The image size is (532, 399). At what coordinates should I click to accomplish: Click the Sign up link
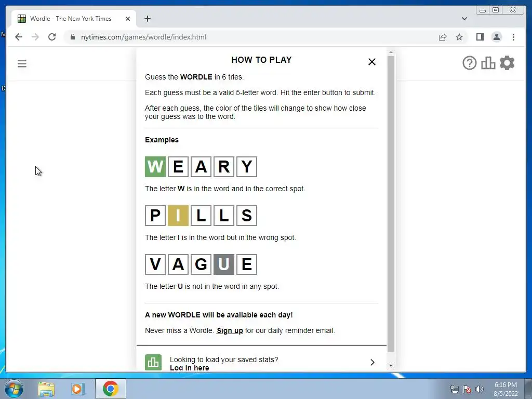230,330
